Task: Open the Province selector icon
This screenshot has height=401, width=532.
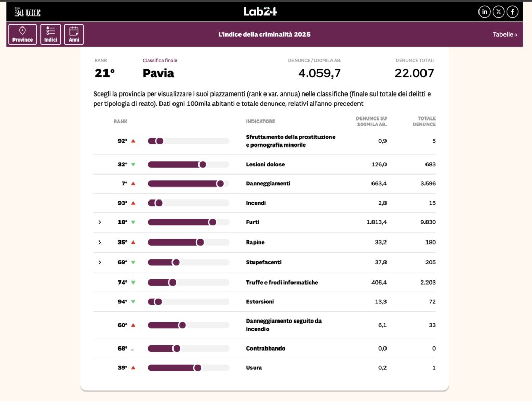Action: click(22, 34)
